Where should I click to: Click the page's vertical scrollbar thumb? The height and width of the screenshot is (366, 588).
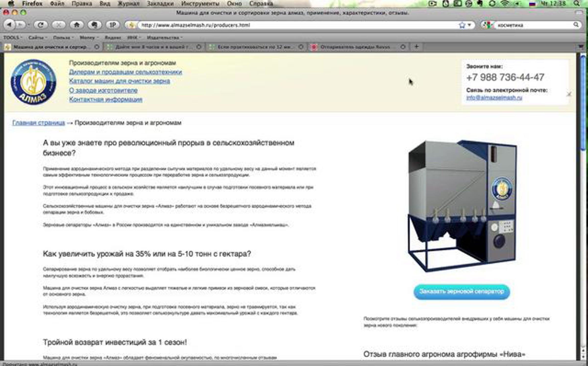point(583,102)
